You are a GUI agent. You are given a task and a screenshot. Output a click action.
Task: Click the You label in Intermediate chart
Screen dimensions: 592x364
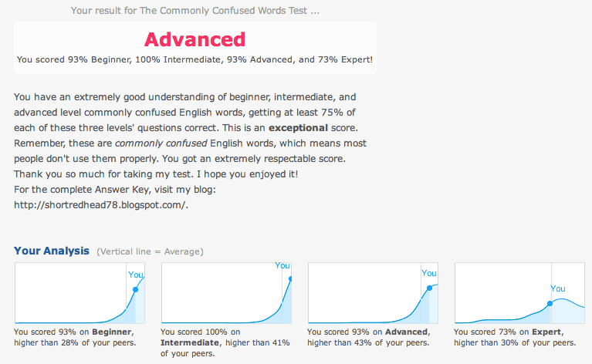[x=282, y=265]
